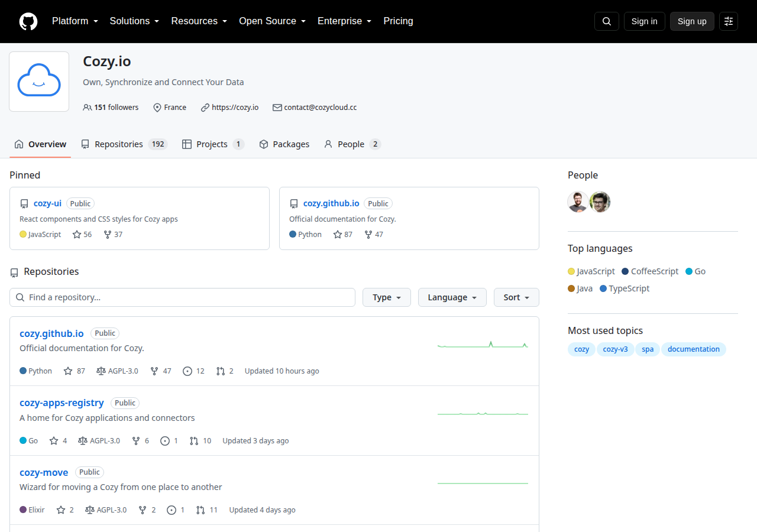Filter by CoffeeScript in Top languages
This screenshot has width=757, height=532.
[650, 271]
